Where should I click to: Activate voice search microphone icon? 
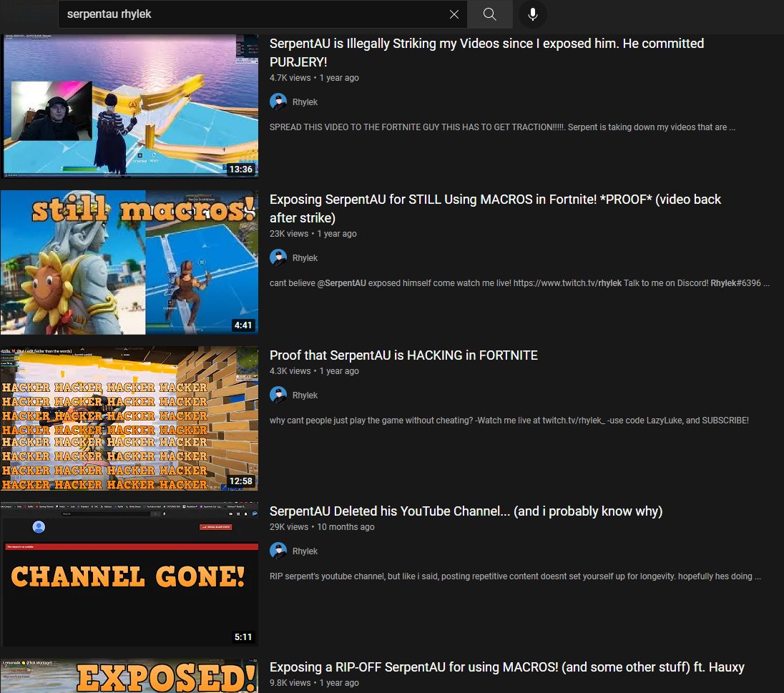coord(533,14)
